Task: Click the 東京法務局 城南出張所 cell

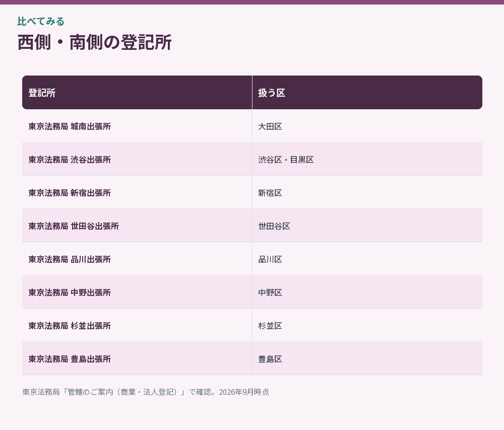Action: [137, 126]
